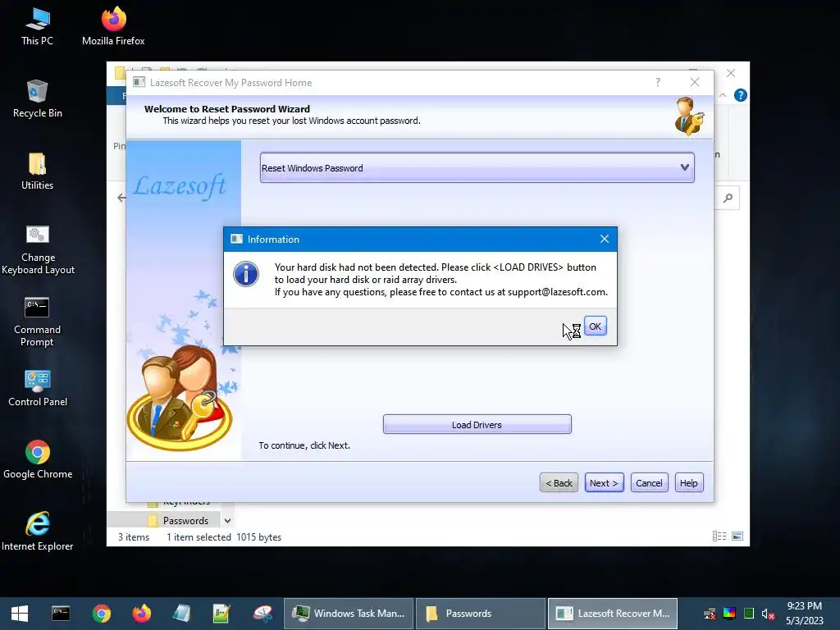Click the wizard's user-with-key icon top right

689,116
